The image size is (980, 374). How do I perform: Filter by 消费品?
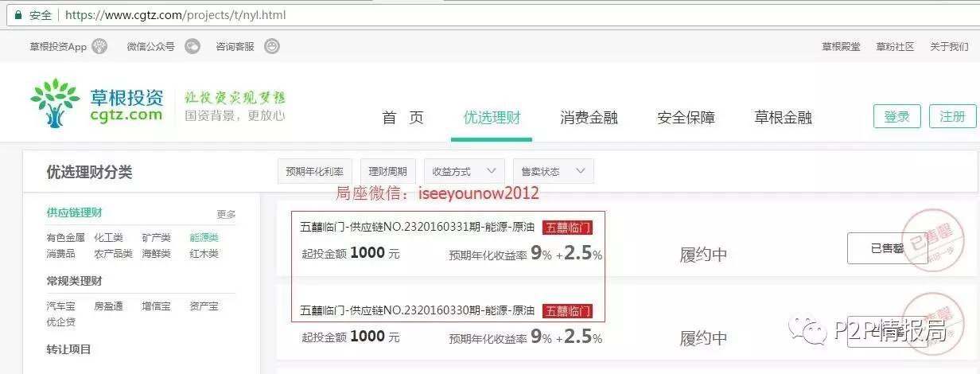pyautogui.click(x=60, y=253)
